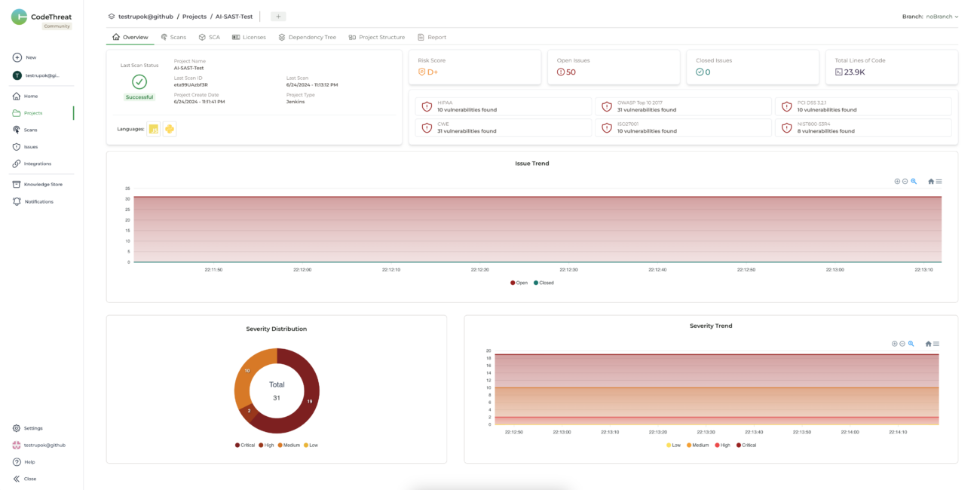Viewport: 980px width, 490px height.
Task: Activate zoom selection on Severity Trend chart
Action: (911, 344)
